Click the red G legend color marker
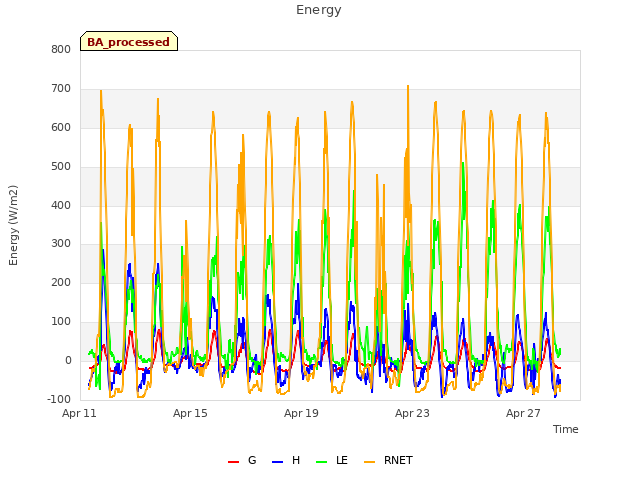The width and height of the screenshot is (640, 480). pos(233,462)
